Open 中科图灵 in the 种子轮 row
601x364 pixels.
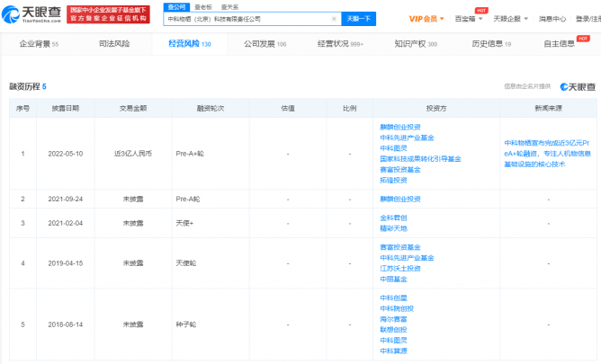393,341
